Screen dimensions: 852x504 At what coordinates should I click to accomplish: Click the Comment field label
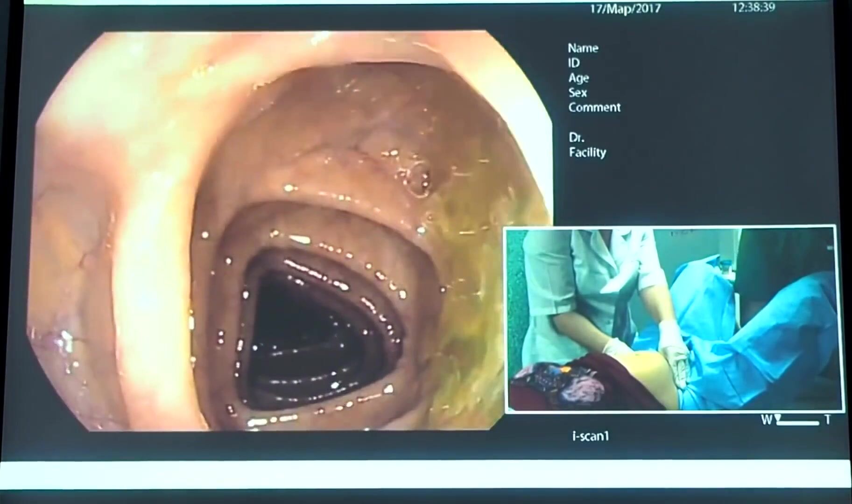(x=594, y=107)
